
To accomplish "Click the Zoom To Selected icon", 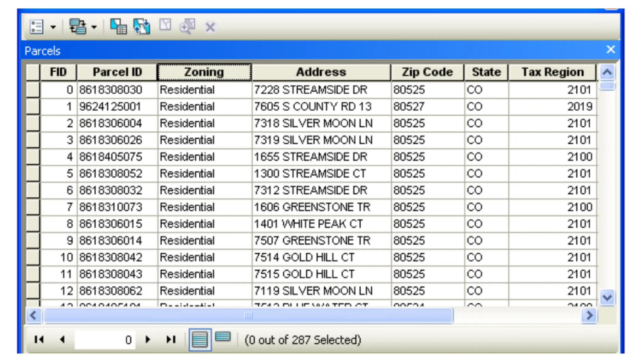I will coord(187,26).
